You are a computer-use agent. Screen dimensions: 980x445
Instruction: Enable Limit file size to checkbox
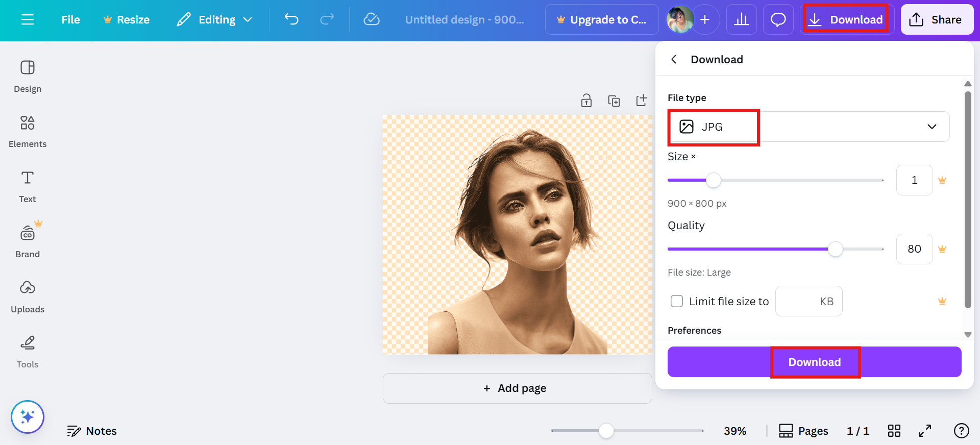(x=677, y=301)
